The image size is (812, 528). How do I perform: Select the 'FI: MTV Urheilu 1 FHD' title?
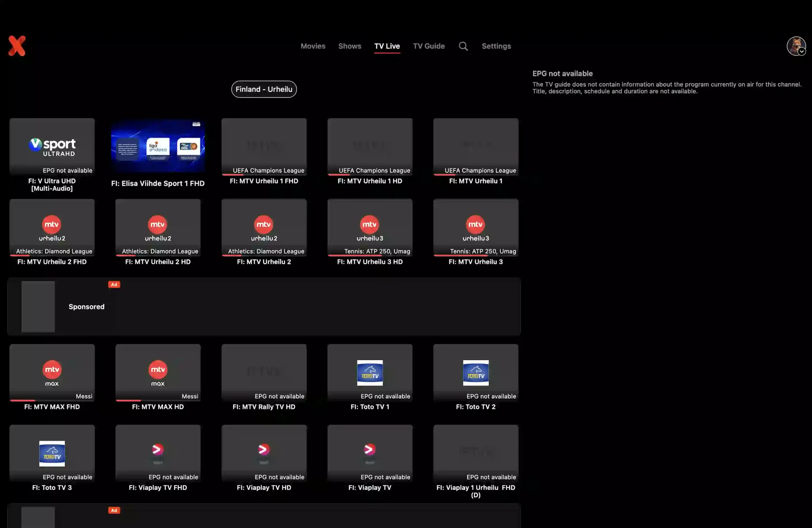[264, 181]
